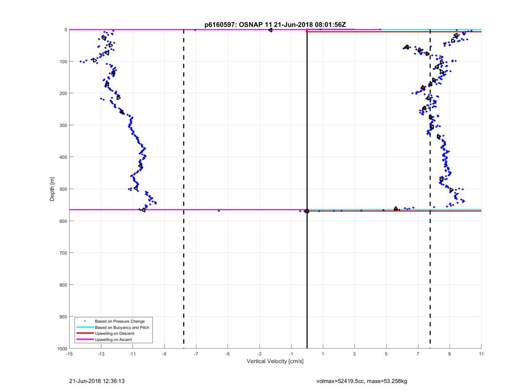Viewport: 532px width, 392px height.
Task: Click the blue dot marker in legend
Action: point(85,321)
